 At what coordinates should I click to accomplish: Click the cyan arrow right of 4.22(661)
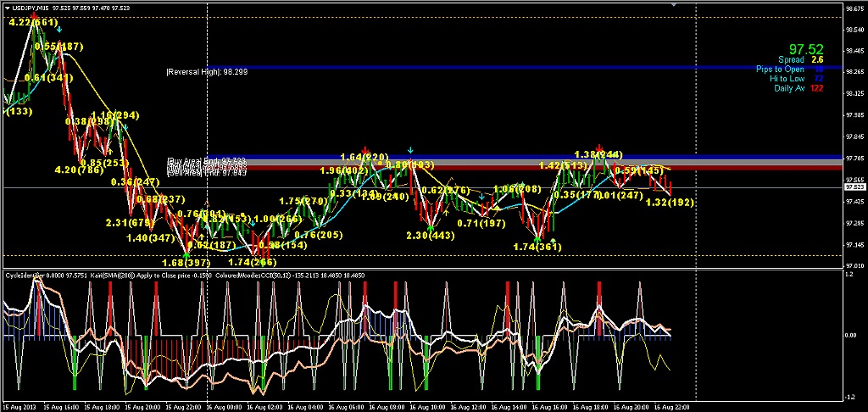tap(59, 29)
